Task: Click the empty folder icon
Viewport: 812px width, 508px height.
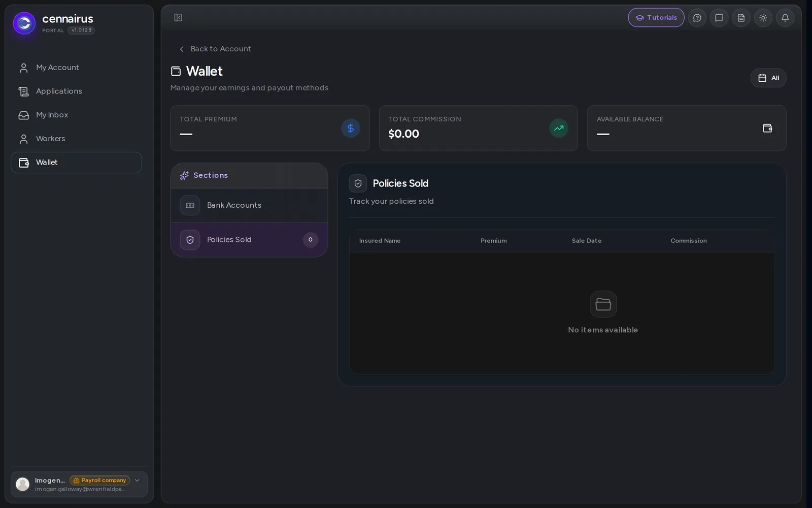Action: click(603, 304)
